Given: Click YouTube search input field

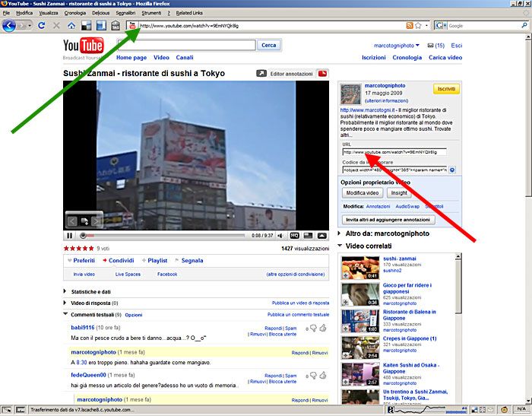Looking at the screenshot, I should [x=187, y=45].
